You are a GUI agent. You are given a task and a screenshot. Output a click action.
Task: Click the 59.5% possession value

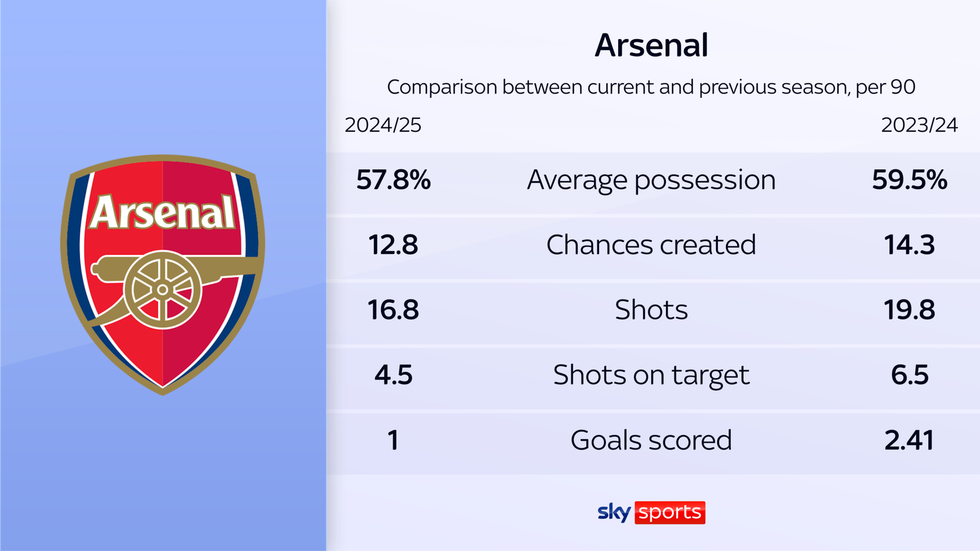click(x=910, y=180)
